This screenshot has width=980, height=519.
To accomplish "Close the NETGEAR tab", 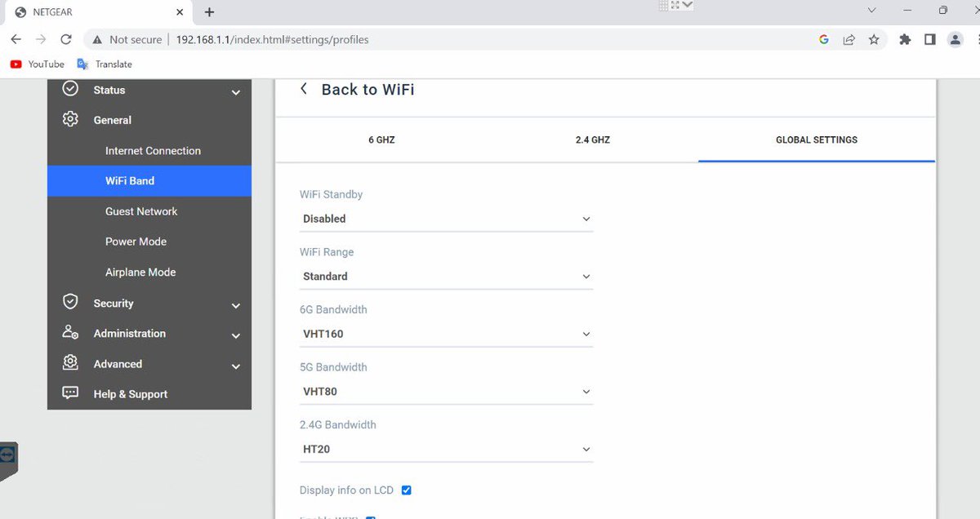I will tap(179, 12).
